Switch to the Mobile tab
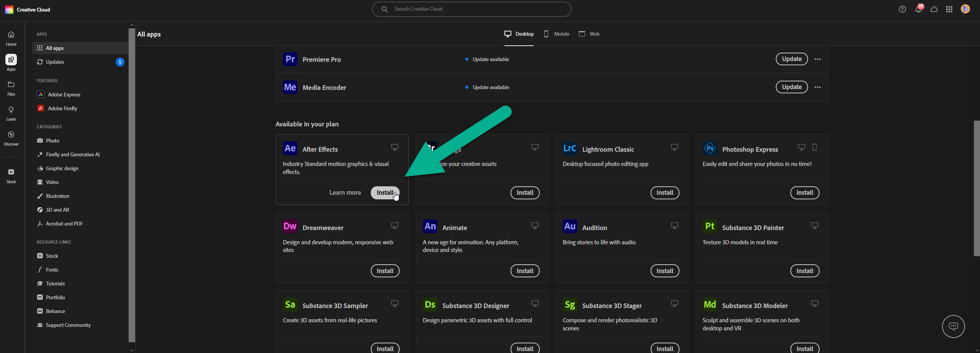 point(557,34)
